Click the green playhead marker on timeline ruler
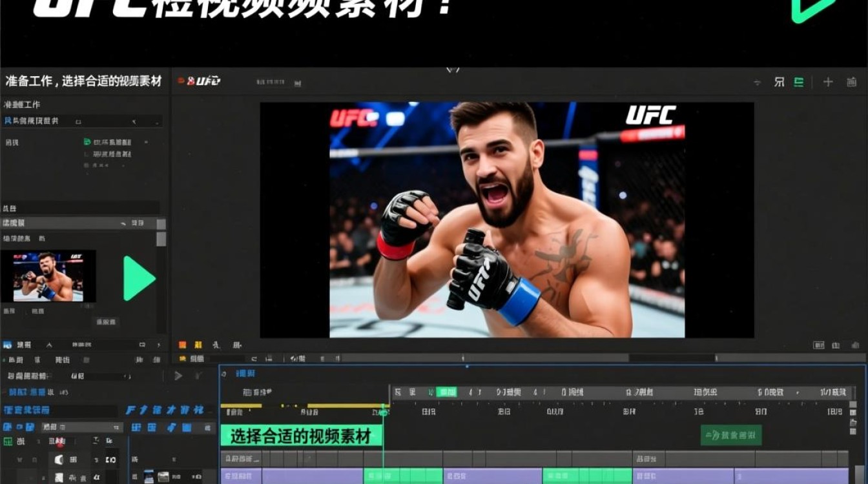 (383, 411)
